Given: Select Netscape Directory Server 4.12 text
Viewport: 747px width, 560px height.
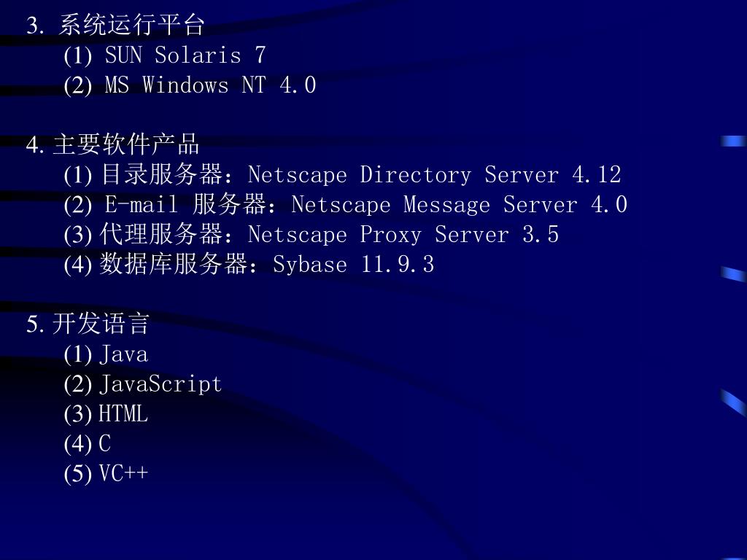Looking at the screenshot, I should click(x=435, y=175).
